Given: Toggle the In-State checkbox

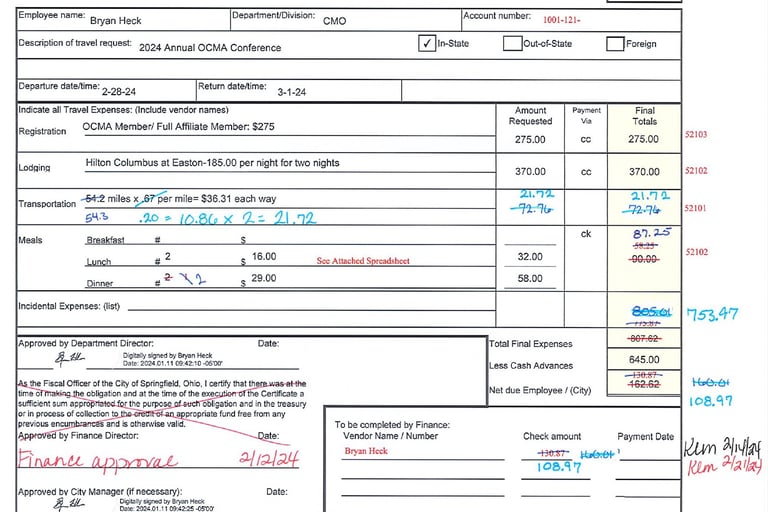Looking at the screenshot, I should pos(427,43).
